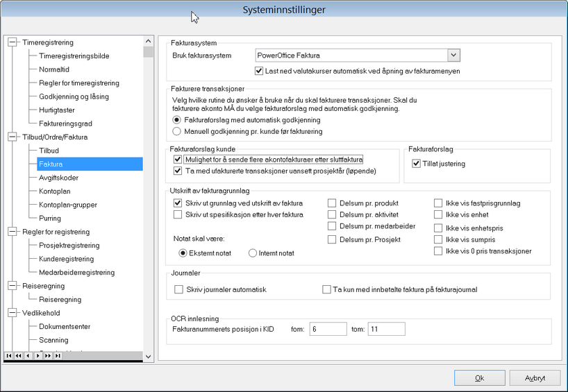
Task: Select Scanning in the tree
Action: pyautogui.click(x=53, y=340)
